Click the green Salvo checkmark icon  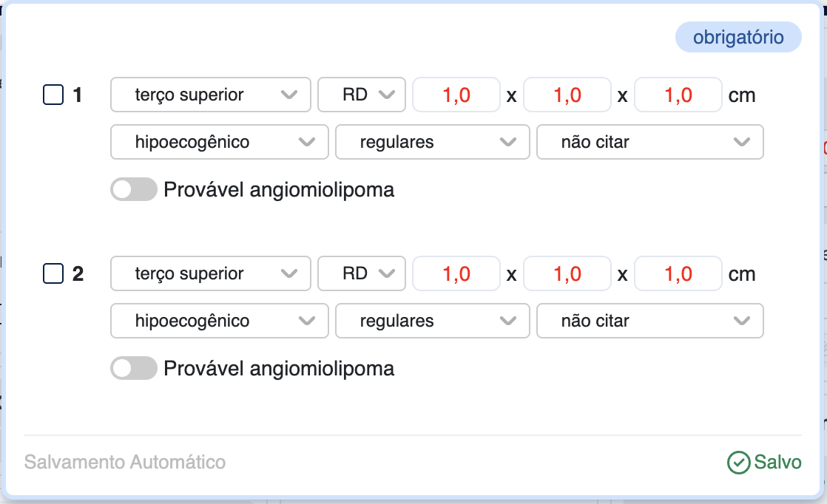[739, 463]
